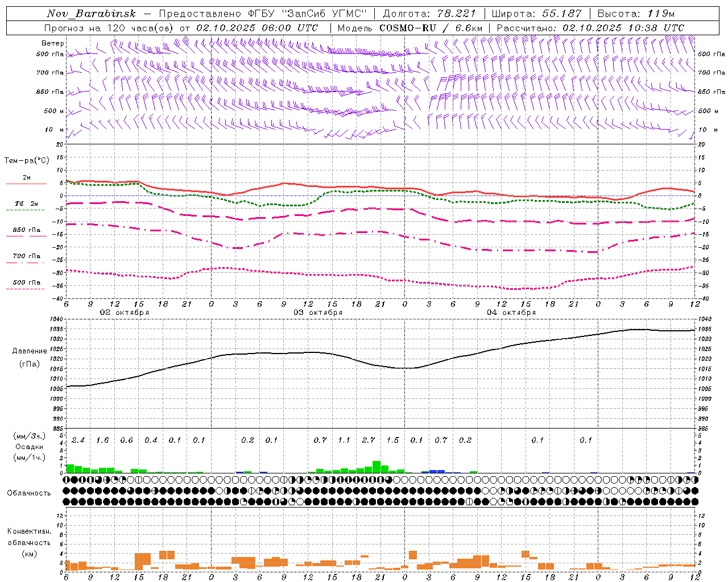Click the '2м' temperature legend entry
The image size is (728, 582).
(27, 177)
